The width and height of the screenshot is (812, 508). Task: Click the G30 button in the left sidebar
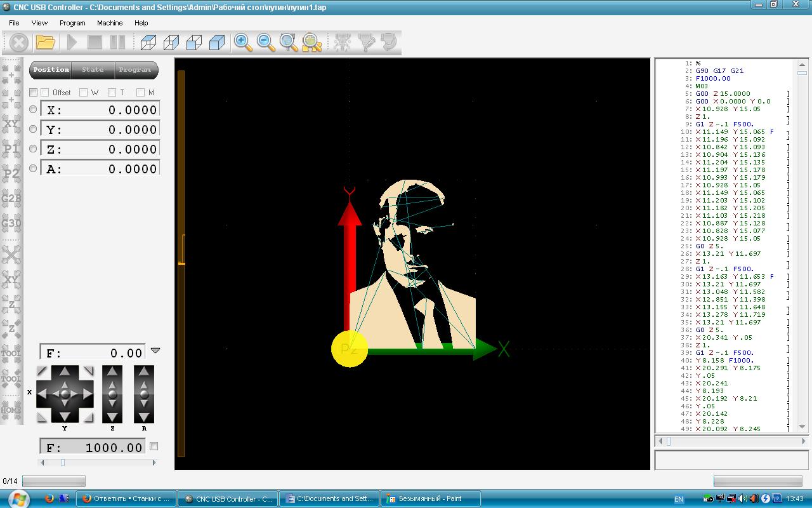11,223
